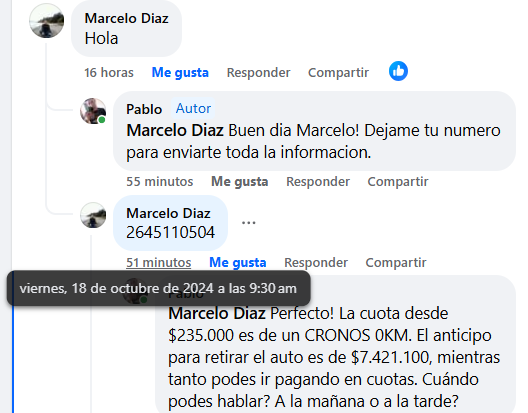Toggle Me gusta on the Hola comment

(x=180, y=72)
